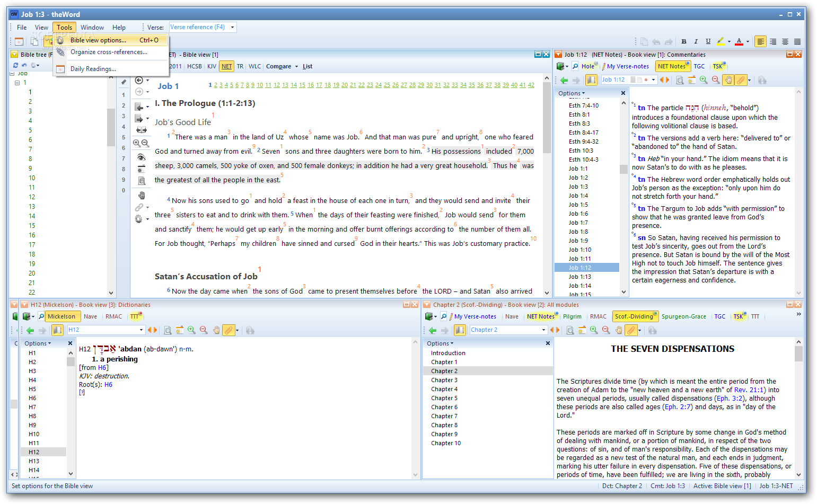
Task: Toggle topics tree book icon in Commentaries
Action: tap(591, 80)
